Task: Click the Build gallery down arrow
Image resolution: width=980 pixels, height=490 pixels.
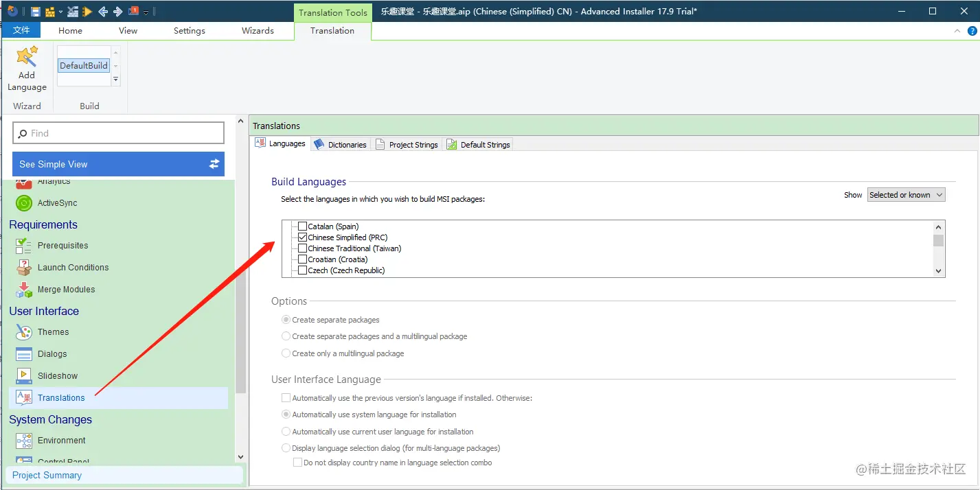Action: (x=115, y=66)
